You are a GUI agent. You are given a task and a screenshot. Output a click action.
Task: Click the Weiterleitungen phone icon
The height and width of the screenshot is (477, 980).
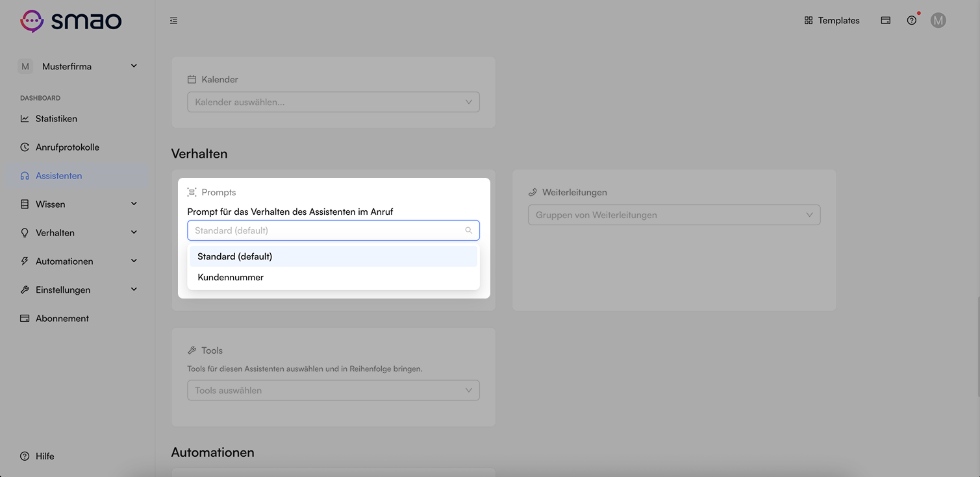click(533, 192)
